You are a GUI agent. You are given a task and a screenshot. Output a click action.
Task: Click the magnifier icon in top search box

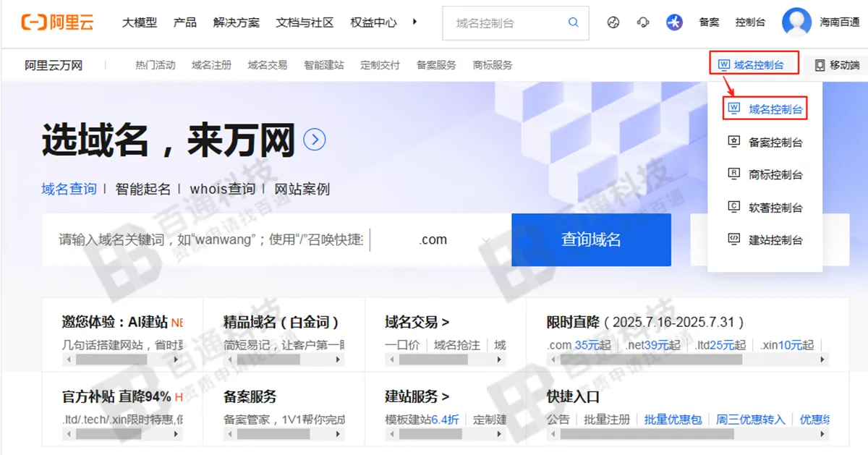pos(574,22)
